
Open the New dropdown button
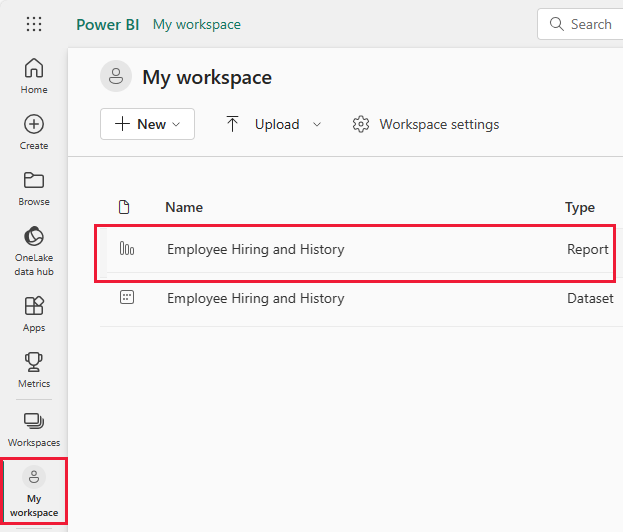147,124
